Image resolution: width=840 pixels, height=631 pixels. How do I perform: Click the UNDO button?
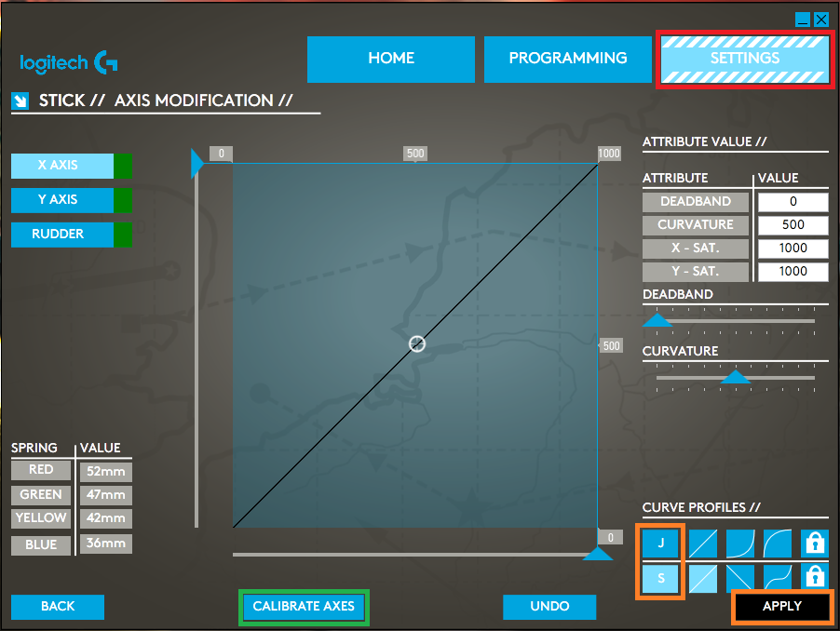549,607
